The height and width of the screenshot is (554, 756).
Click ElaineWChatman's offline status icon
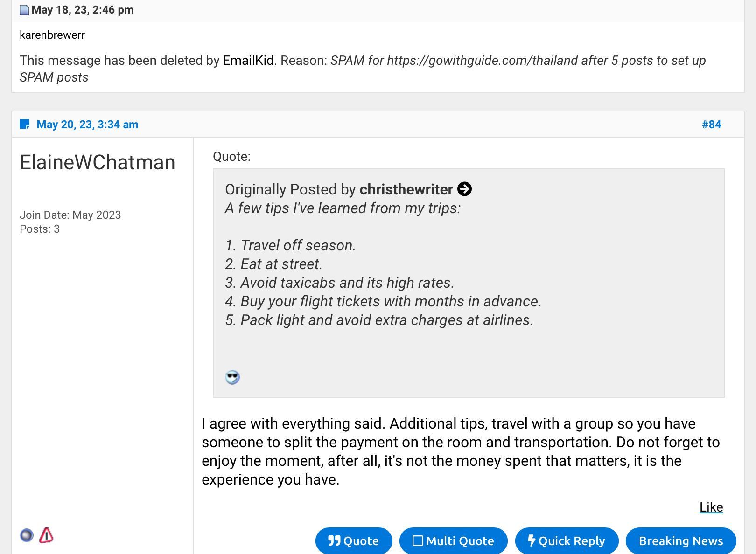pos(27,535)
